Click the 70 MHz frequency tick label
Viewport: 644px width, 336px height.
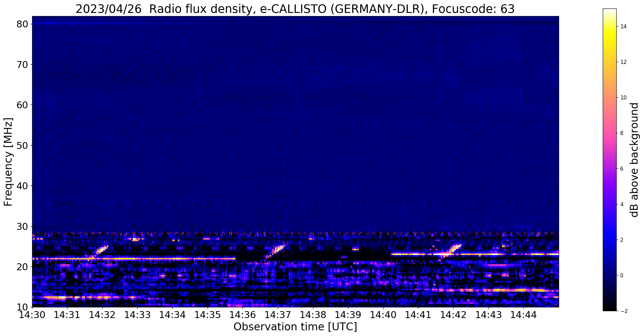[x=22, y=65]
